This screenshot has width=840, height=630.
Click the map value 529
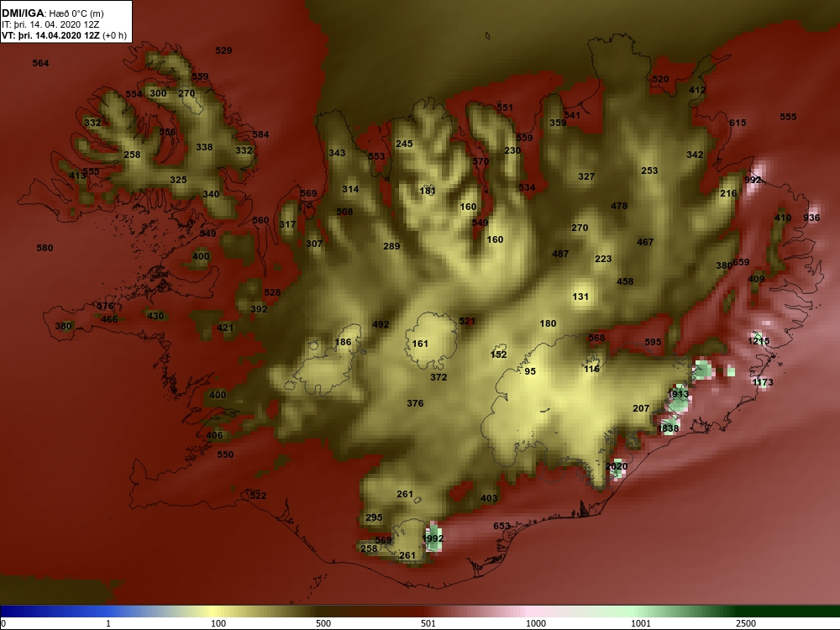(224, 50)
